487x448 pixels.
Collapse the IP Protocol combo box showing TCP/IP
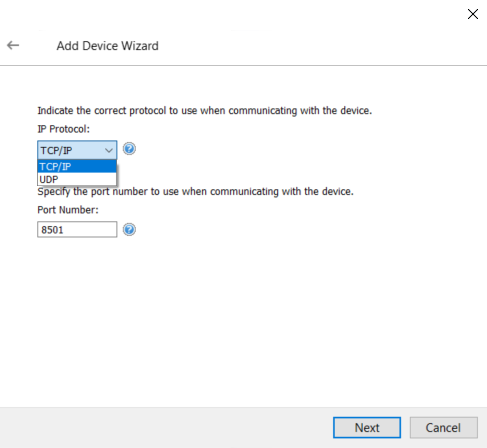click(x=77, y=150)
